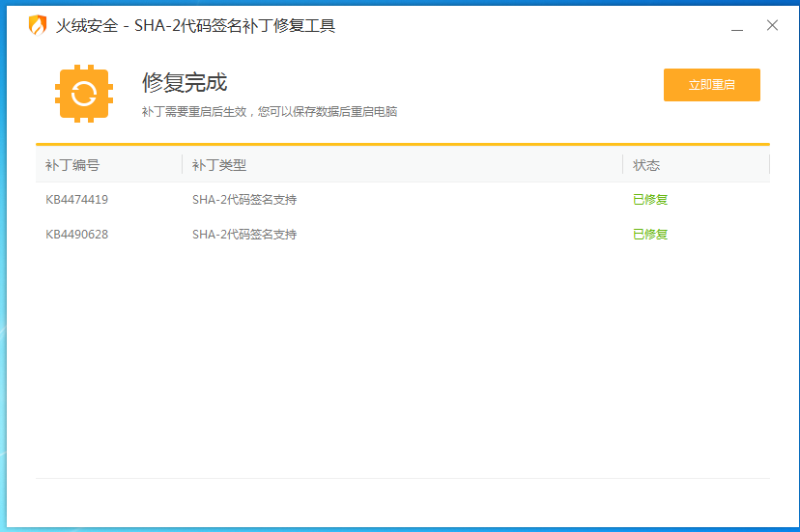Click the 立即重启 restart button

point(711,85)
